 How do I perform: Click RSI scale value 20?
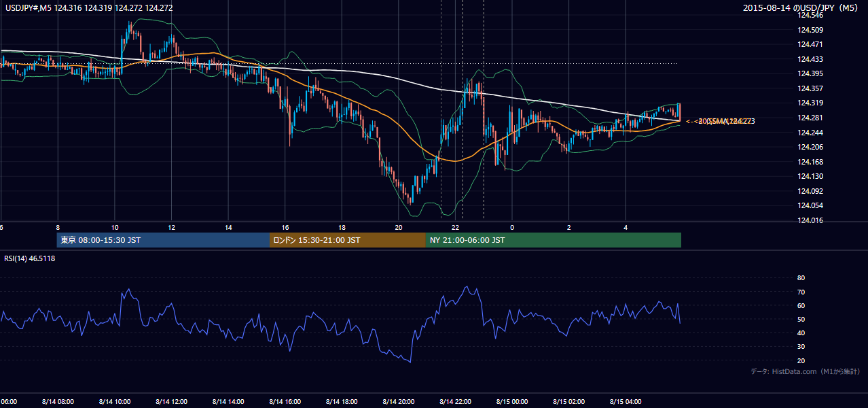pos(801,360)
